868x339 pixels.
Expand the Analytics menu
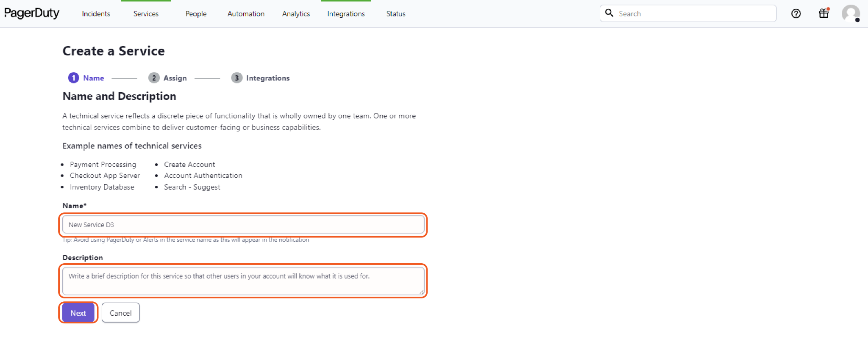[296, 14]
